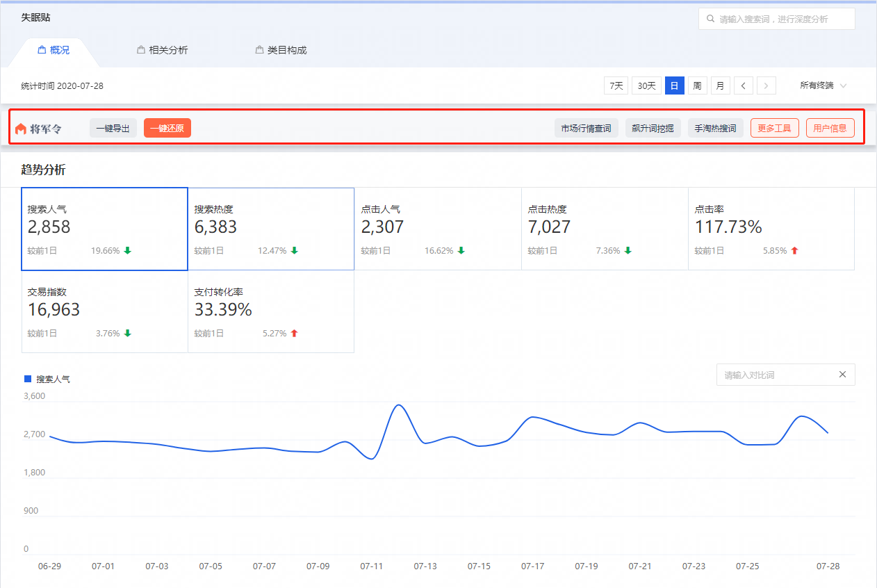Click the 一键导出 button
877x588 pixels.
pos(113,129)
